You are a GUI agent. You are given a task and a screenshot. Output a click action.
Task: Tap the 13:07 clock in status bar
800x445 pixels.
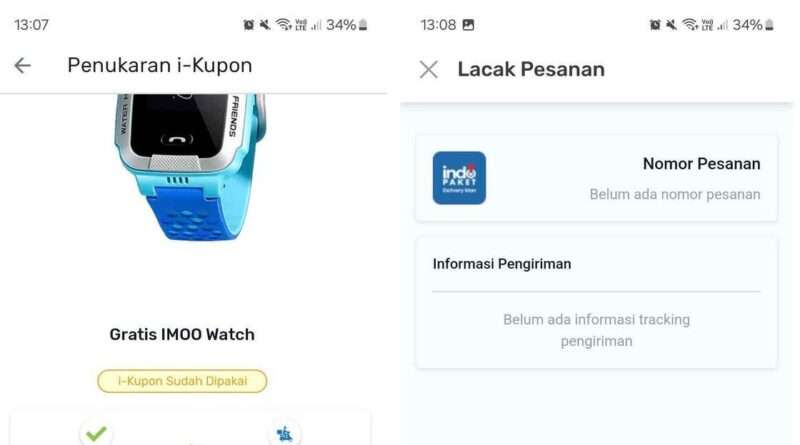[x=31, y=24]
